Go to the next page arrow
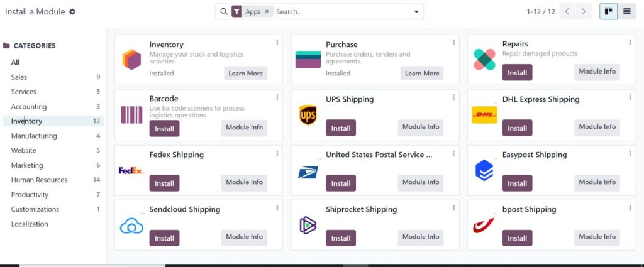The height and width of the screenshot is (267, 644). point(584,11)
